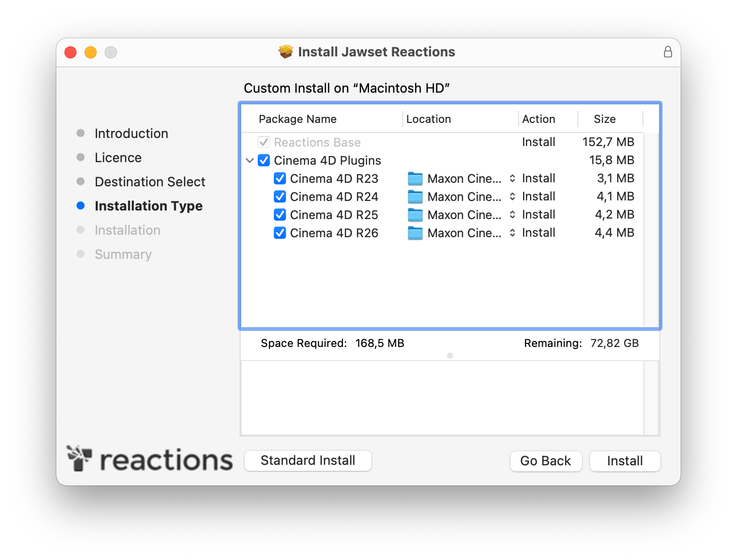Click the folder icon in Cinema 4D R24 row
737x560 pixels.
[415, 197]
